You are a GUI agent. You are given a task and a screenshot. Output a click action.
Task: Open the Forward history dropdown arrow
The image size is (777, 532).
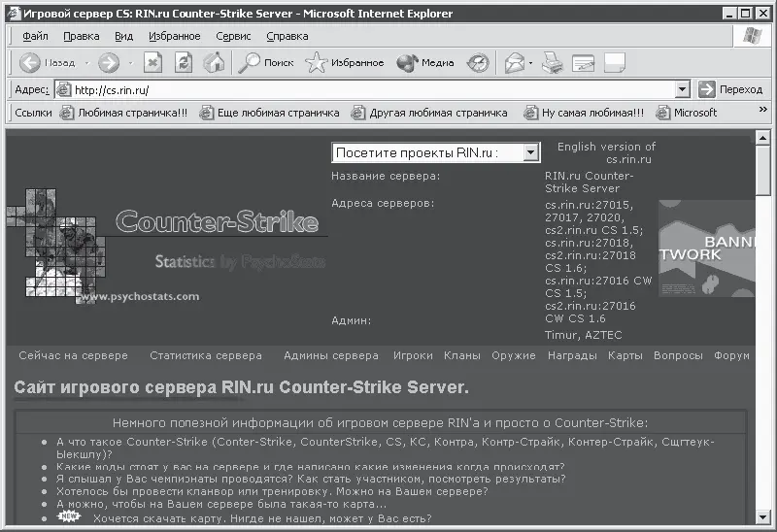tap(130, 63)
